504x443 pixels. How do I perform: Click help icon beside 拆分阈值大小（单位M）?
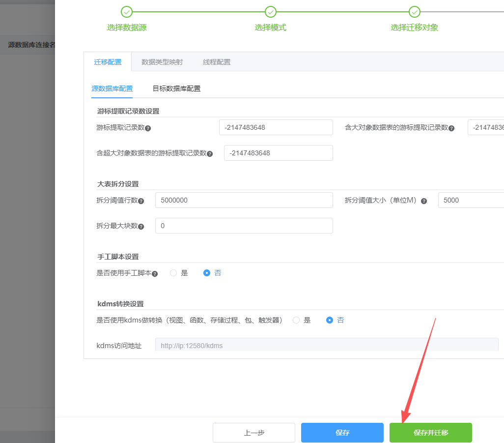(x=424, y=201)
